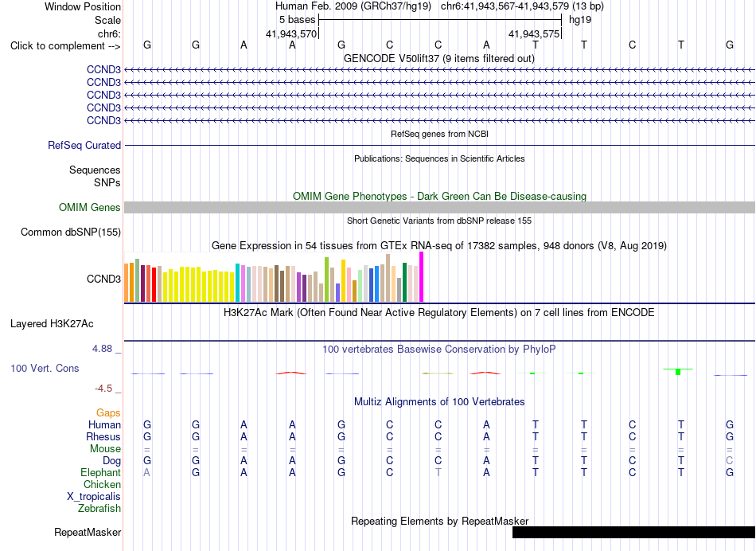The width and height of the screenshot is (756, 551).
Task: Click the tall green PhyloP conservation bar
Action: pyautogui.click(x=678, y=372)
